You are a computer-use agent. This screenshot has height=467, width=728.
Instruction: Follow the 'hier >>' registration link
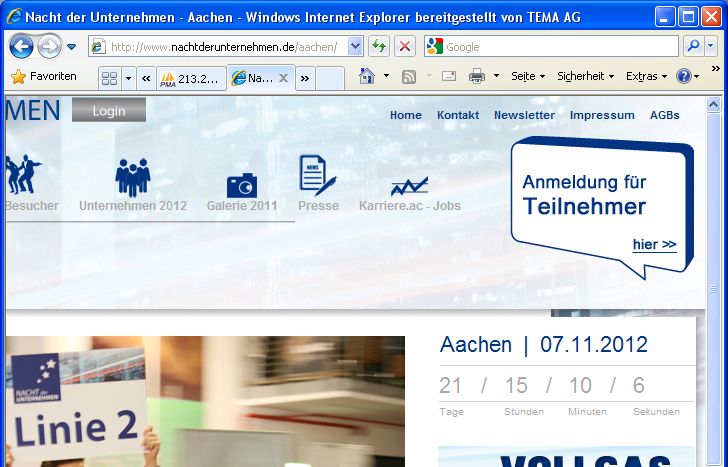point(654,244)
